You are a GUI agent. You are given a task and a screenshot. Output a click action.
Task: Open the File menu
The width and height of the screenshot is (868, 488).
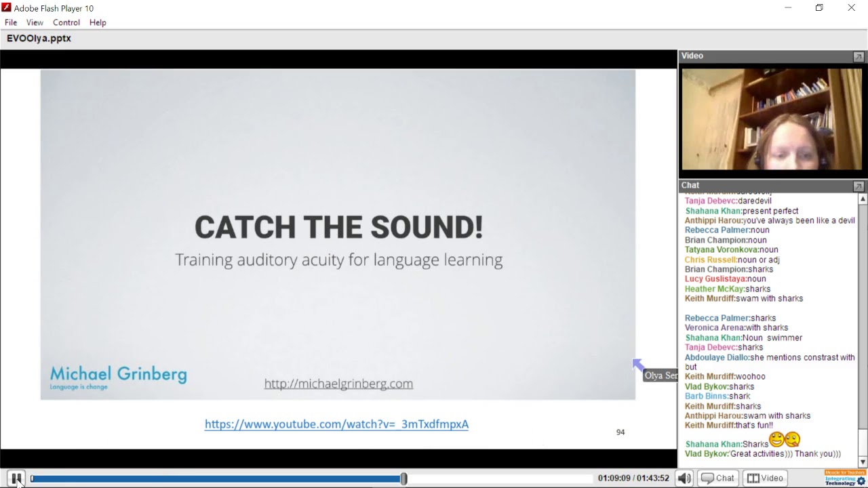[11, 22]
